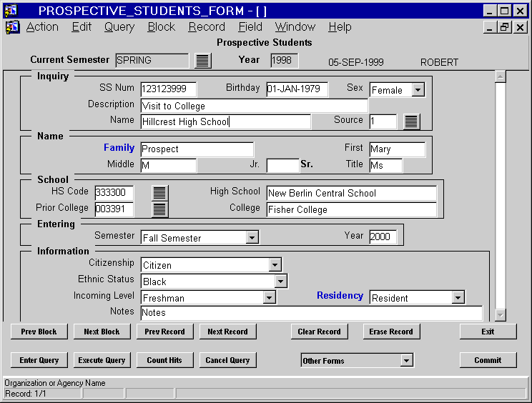Viewport: 532px width, 403px height.
Task: Expand the Citizenship dropdown
Action: coord(275,264)
